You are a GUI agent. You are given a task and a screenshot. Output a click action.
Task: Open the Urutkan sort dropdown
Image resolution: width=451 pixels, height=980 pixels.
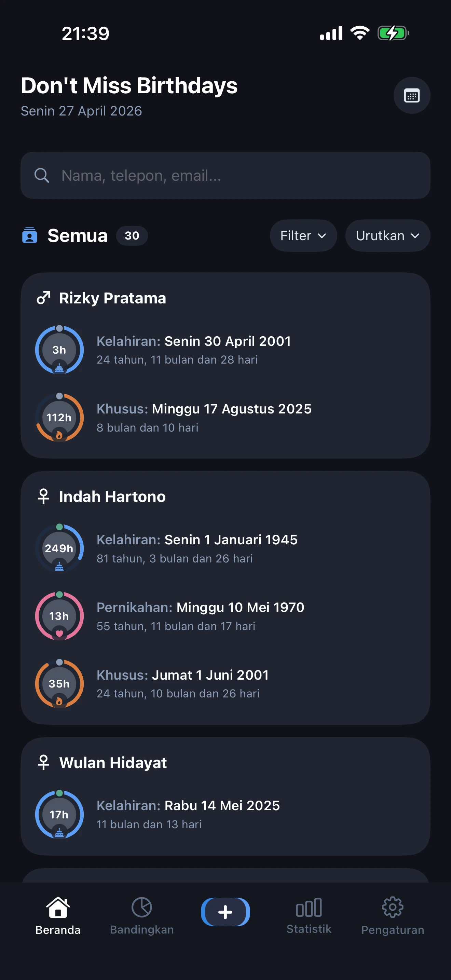tap(387, 235)
